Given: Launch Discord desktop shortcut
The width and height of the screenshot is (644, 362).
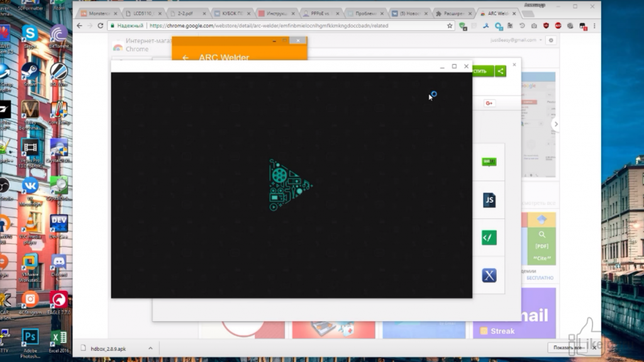Looking at the screenshot, I should [59, 263].
